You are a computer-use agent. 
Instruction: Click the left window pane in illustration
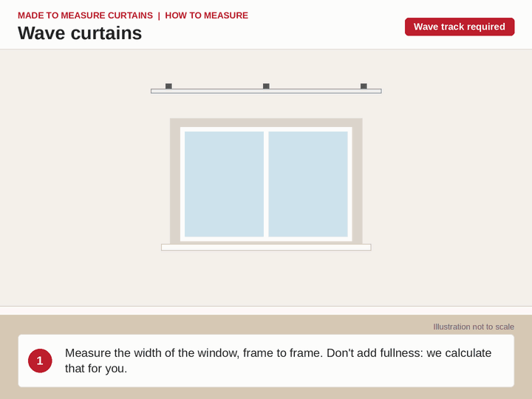pos(224,184)
